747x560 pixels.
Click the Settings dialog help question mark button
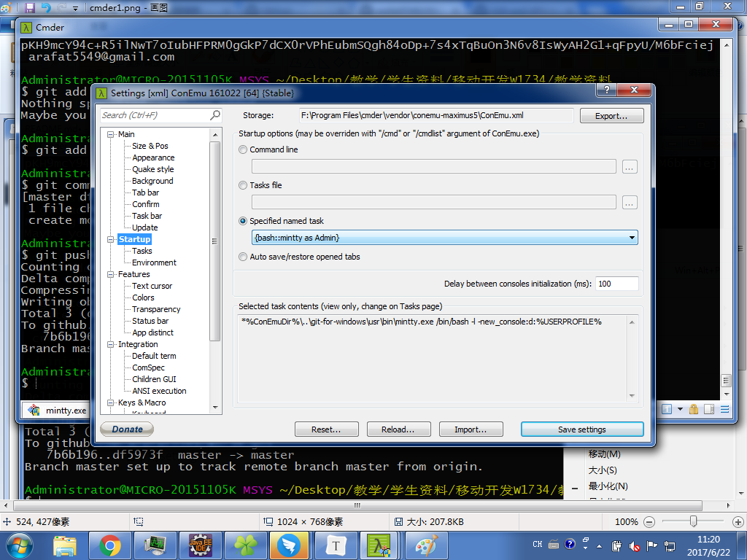pos(606,90)
